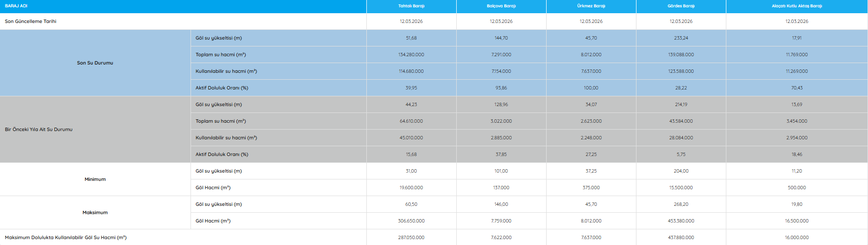The width and height of the screenshot is (868, 245).
Task: Select Gördes active fill rate 28,22
Action: pyautogui.click(x=681, y=88)
